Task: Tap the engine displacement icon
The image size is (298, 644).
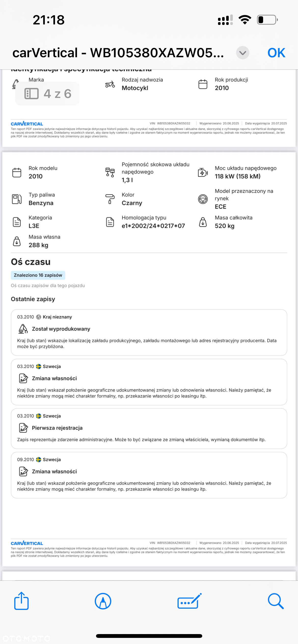Action: point(110,172)
